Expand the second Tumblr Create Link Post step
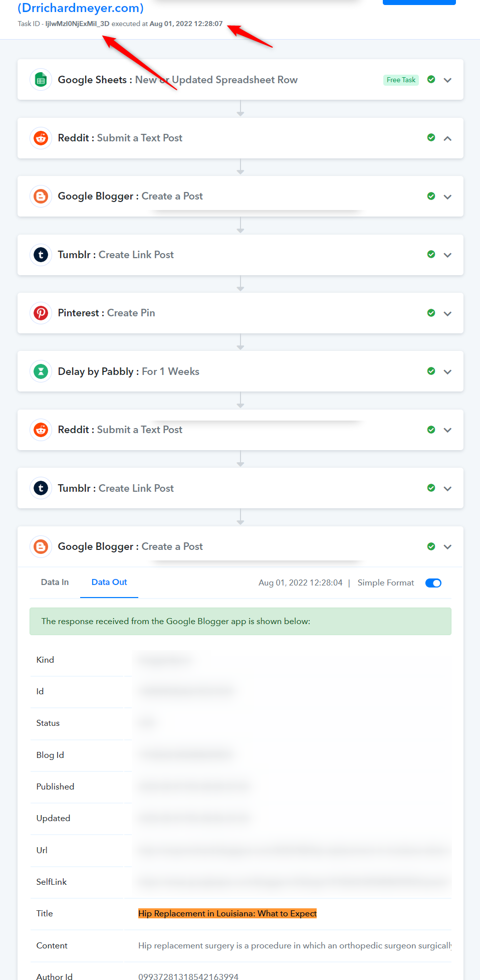The image size is (480, 980). [x=447, y=489]
